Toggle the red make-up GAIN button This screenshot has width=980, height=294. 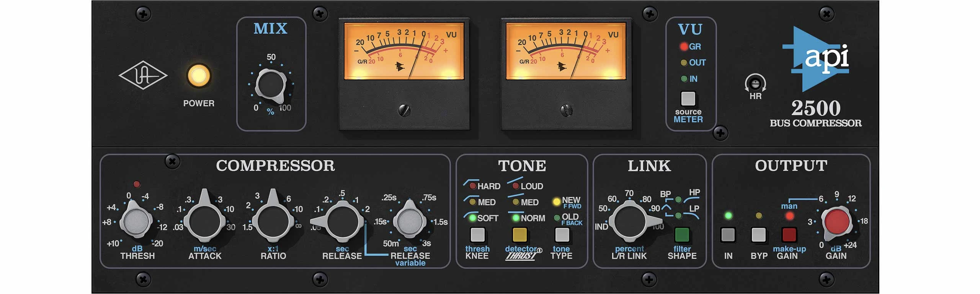(789, 235)
